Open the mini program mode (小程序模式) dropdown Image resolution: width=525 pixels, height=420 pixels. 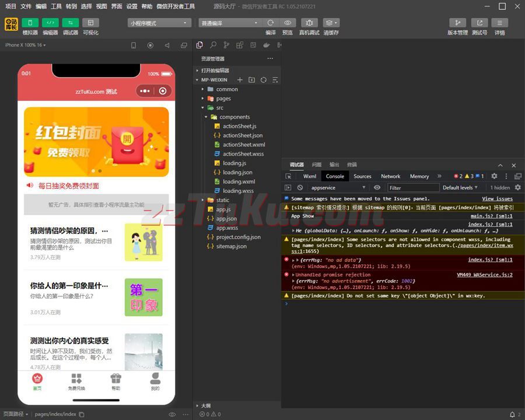[159, 23]
